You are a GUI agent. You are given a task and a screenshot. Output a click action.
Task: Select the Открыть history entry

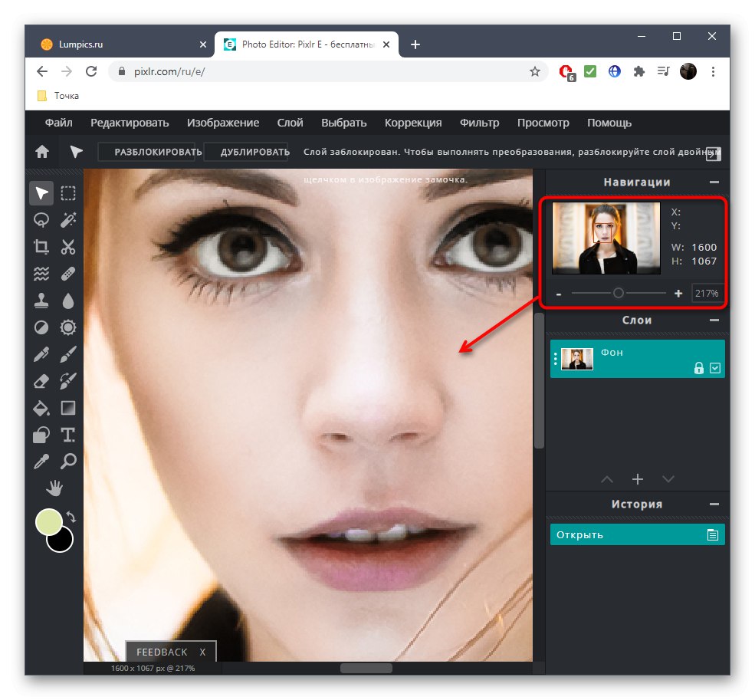tap(637, 534)
